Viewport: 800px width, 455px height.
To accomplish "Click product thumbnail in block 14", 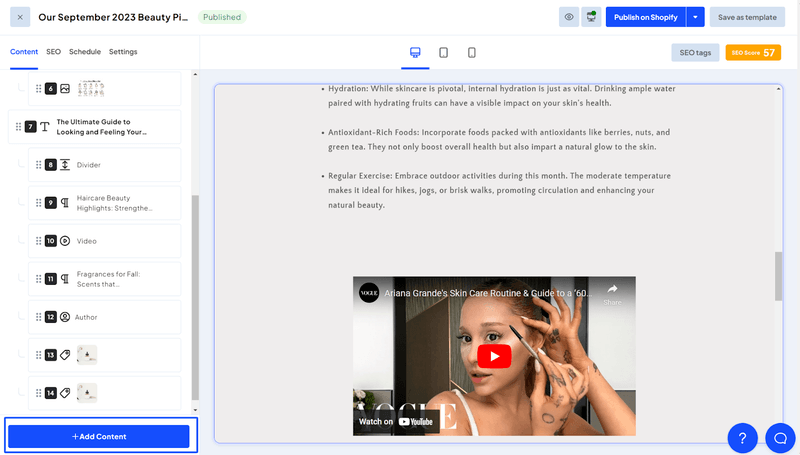I will click(87, 393).
